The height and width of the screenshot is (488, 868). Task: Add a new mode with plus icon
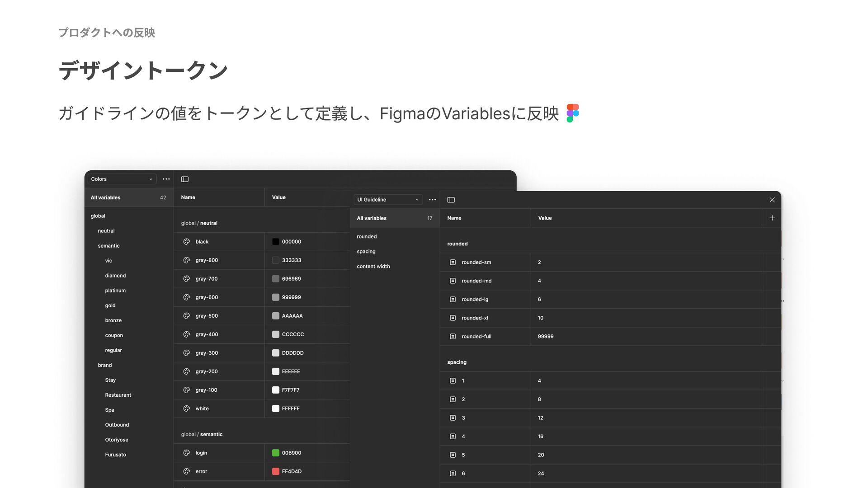click(x=772, y=218)
